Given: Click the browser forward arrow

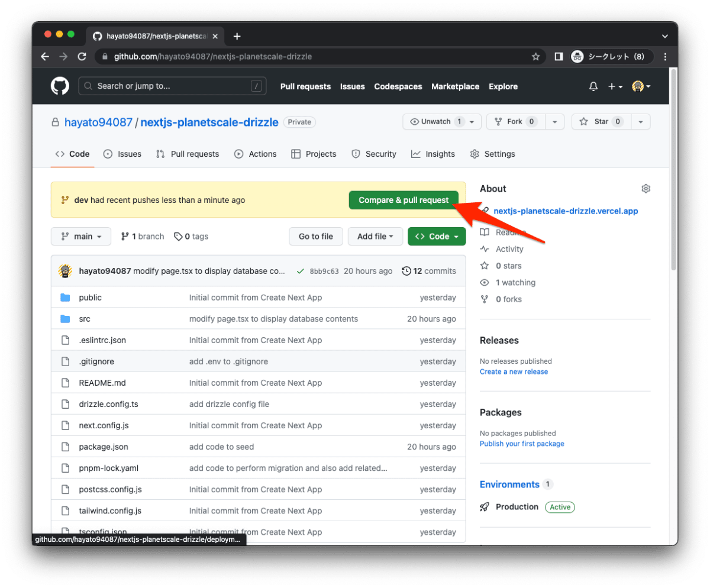Looking at the screenshot, I should pyautogui.click(x=63, y=57).
